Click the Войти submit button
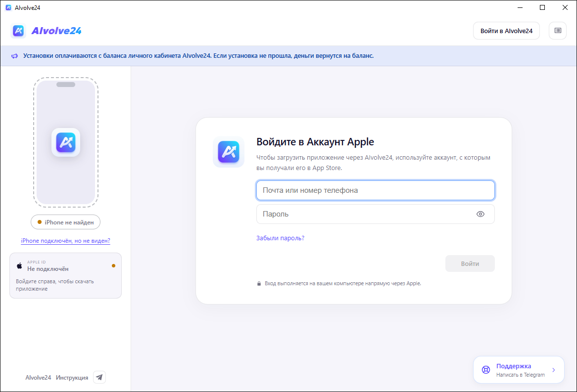This screenshot has width=577, height=392. tap(470, 263)
